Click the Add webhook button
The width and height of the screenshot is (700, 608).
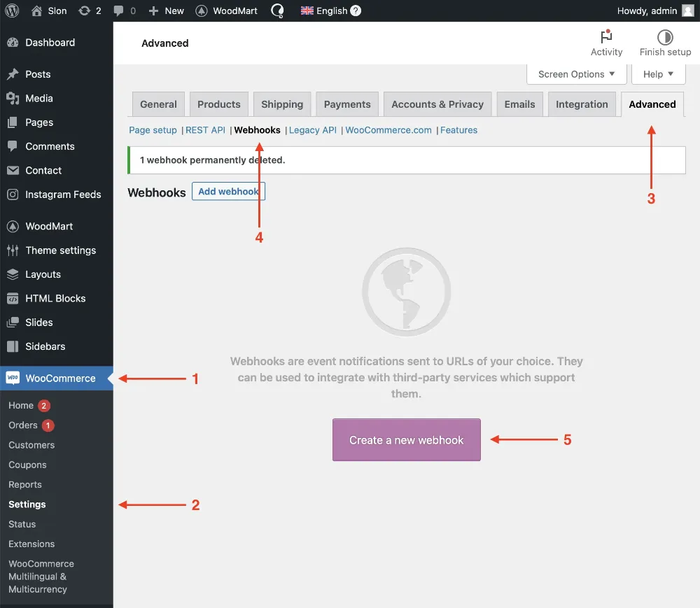pyautogui.click(x=228, y=192)
